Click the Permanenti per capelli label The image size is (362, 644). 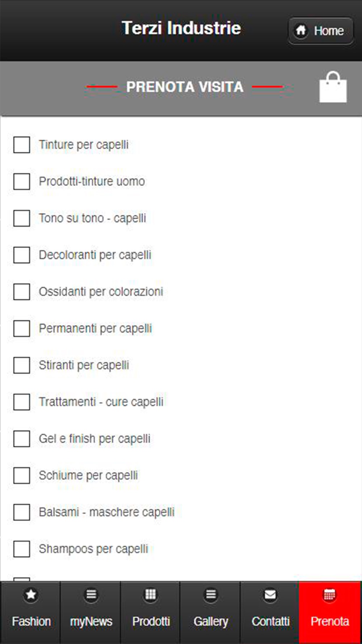(x=96, y=329)
